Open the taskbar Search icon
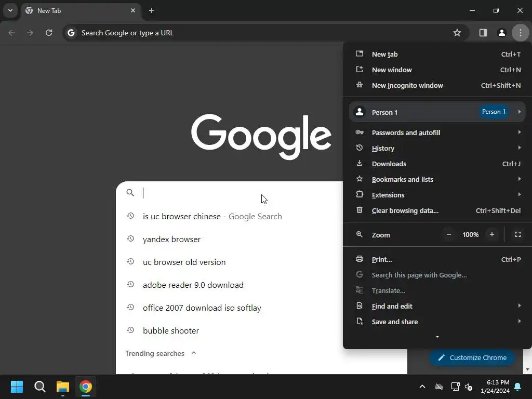 pos(39,387)
